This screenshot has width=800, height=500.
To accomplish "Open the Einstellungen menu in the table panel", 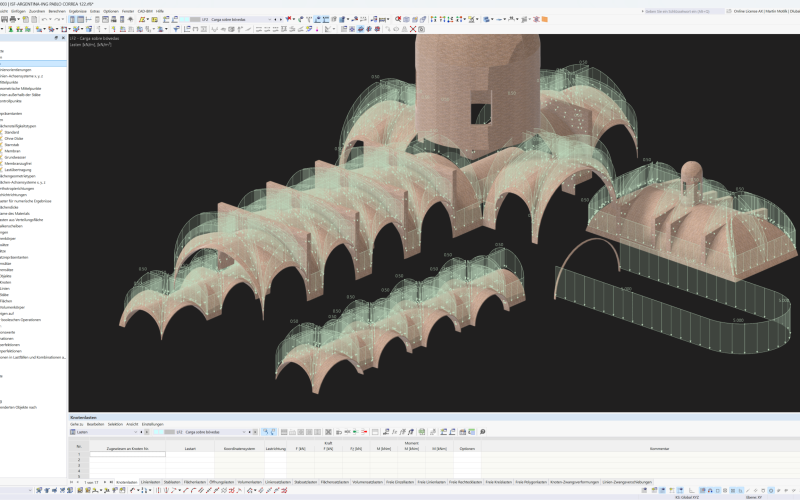I will tap(153, 424).
